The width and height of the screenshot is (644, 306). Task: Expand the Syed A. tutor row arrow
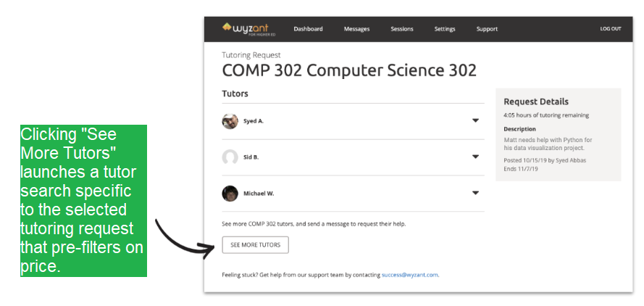point(475,121)
